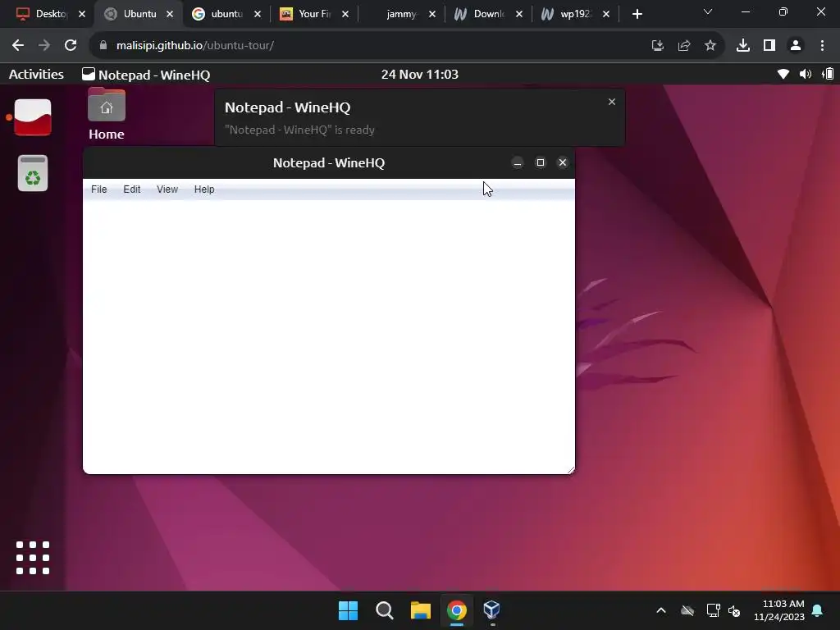Image resolution: width=840 pixels, height=630 pixels.
Task: Open the Home folder desktop icon
Action: (x=107, y=114)
